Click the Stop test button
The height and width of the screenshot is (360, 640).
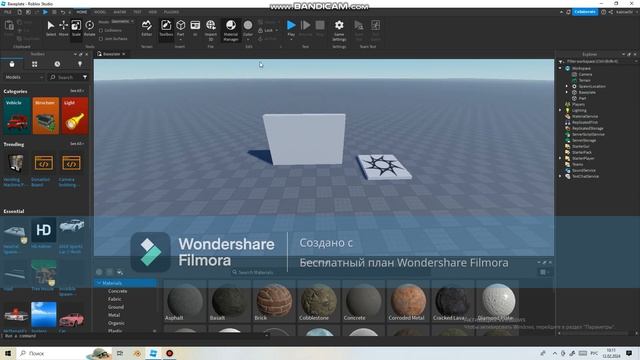click(320, 28)
